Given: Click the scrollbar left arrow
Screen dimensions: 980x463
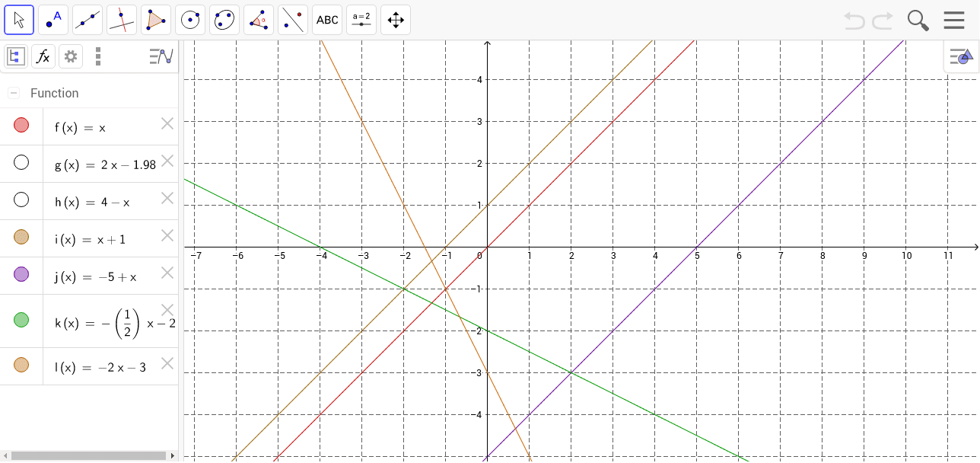Looking at the screenshot, I should [x=5, y=455].
